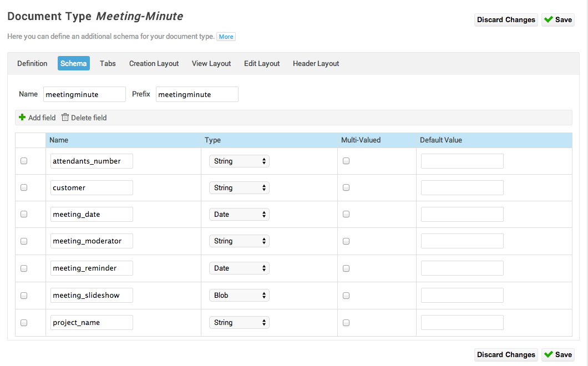This screenshot has width=588, height=366.
Task: Select the attendants_number row checkbox
Action: (x=24, y=161)
